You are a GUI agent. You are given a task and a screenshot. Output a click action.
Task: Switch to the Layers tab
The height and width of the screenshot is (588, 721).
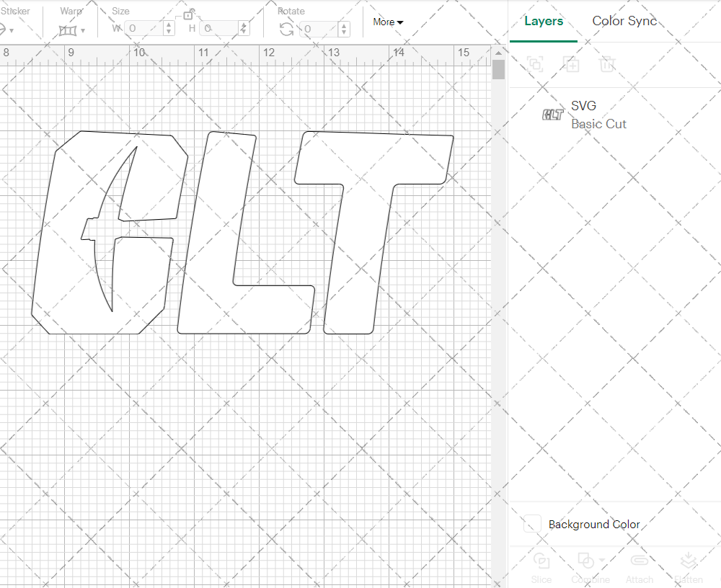point(544,21)
